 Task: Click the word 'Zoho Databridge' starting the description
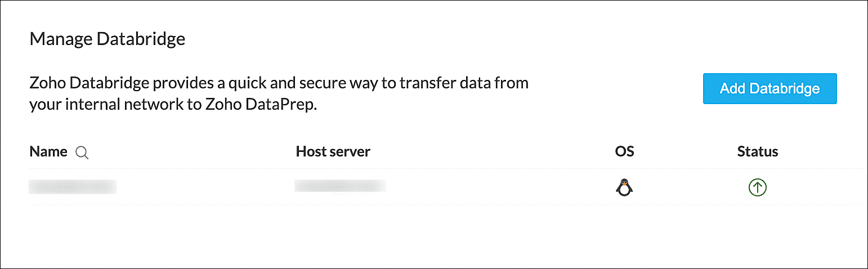(89, 84)
